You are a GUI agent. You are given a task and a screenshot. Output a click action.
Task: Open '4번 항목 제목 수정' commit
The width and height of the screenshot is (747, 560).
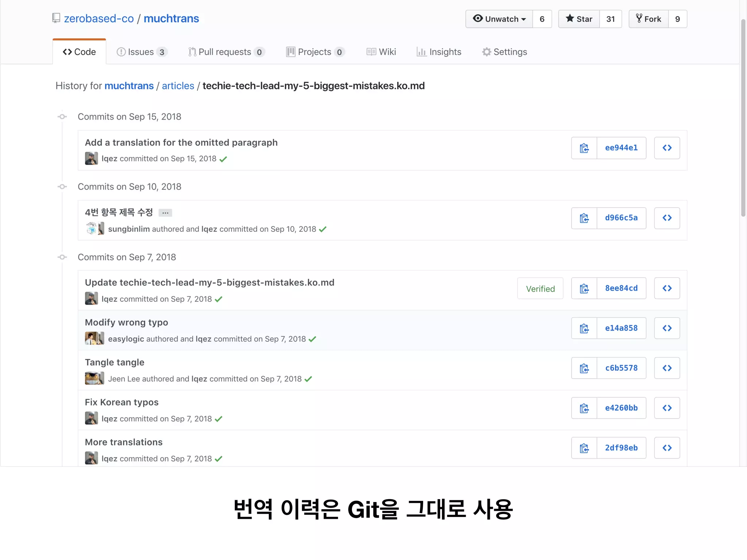pyautogui.click(x=119, y=212)
